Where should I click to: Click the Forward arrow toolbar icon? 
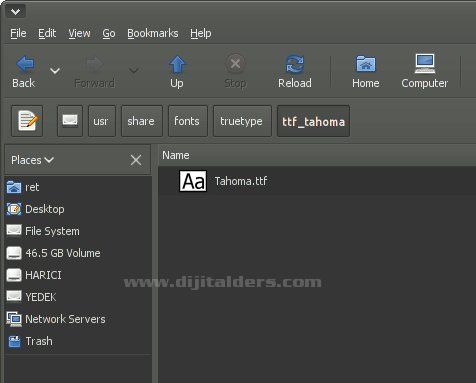coord(94,64)
